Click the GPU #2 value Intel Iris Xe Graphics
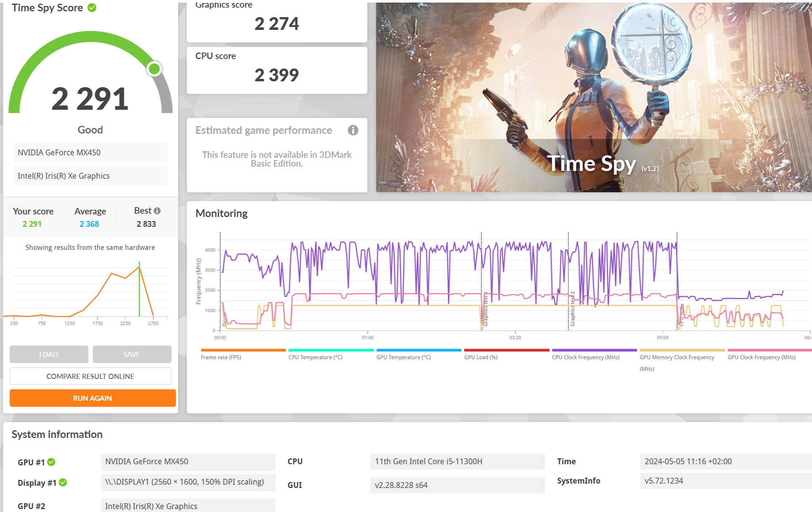812x512 pixels. (x=188, y=505)
